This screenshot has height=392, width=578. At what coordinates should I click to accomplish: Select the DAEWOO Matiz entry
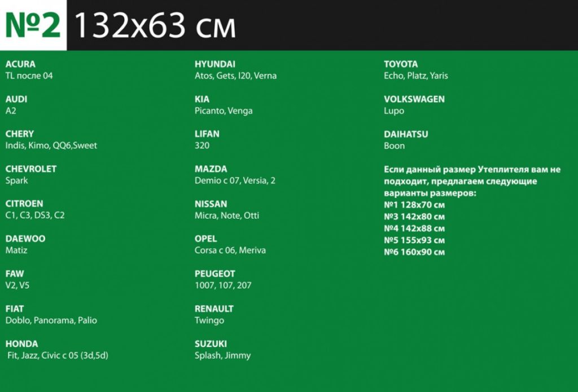(16, 250)
